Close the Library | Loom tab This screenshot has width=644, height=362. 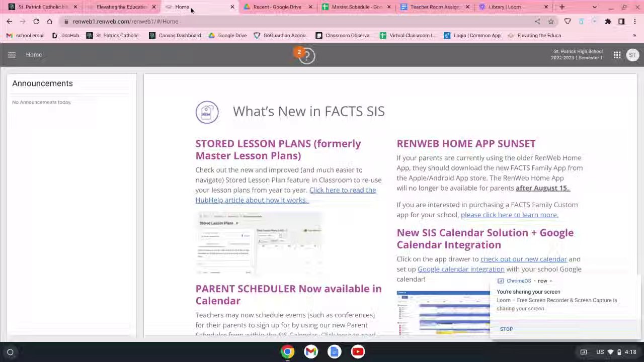pos(546,7)
